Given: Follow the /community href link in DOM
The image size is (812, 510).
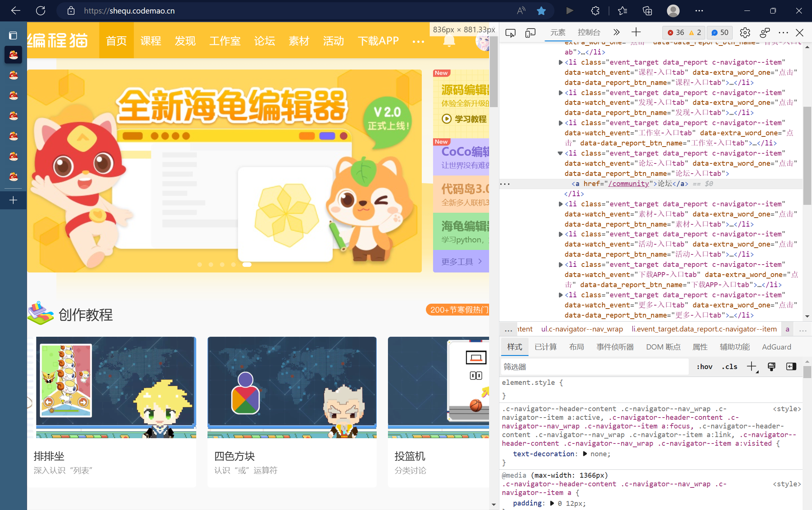Looking at the screenshot, I should click(x=629, y=184).
